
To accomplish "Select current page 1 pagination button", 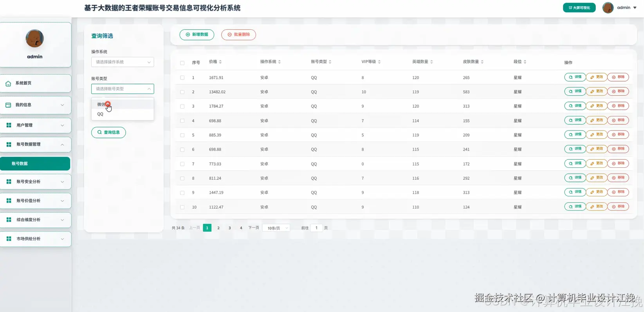I will 207,228.
